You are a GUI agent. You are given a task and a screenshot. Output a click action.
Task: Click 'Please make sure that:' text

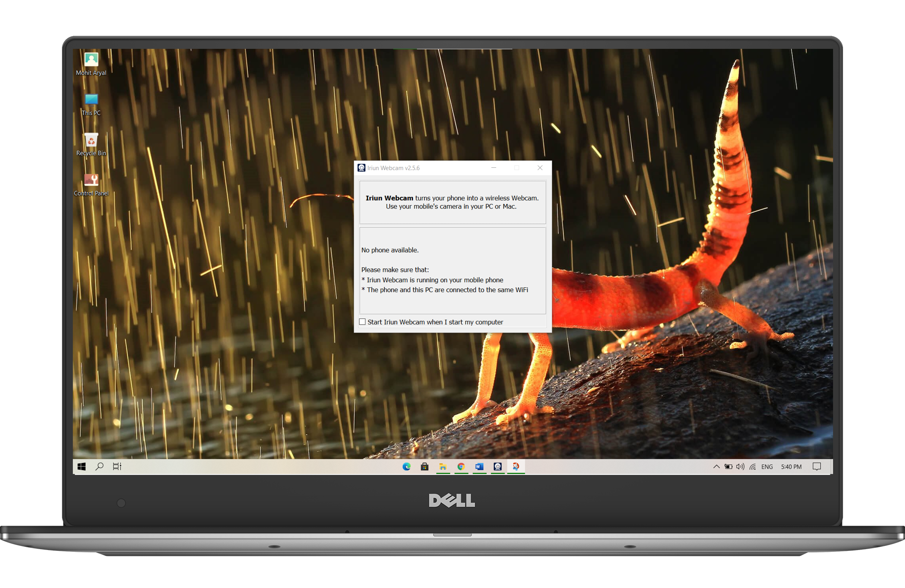coord(395,270)
